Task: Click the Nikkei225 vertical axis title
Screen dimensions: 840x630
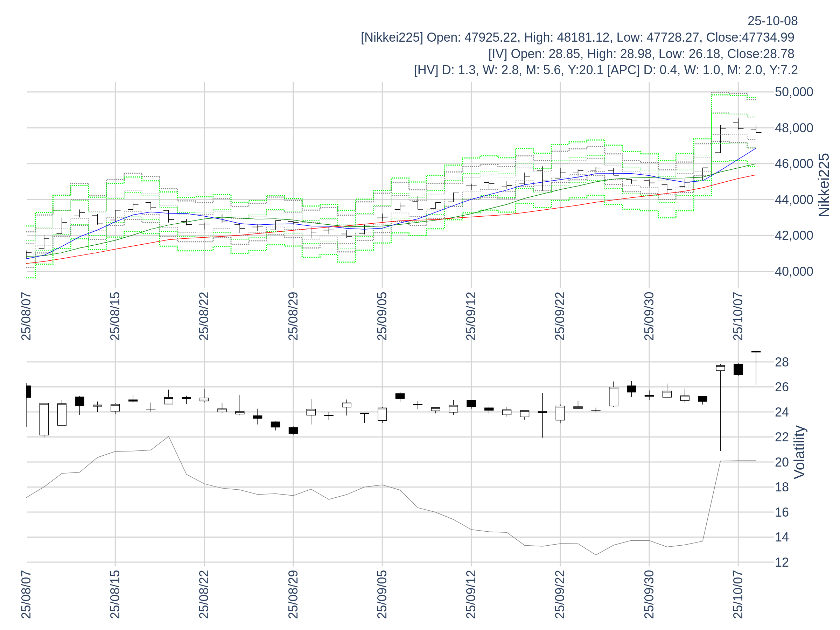Action: pos(823,185)
